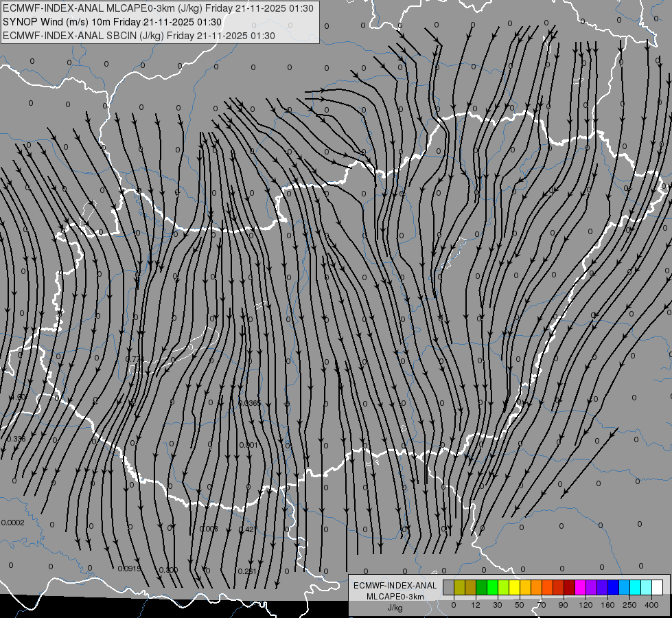Click the gray legend swatch below zero
Screen dimensions: 672x618
pos(449,587)
